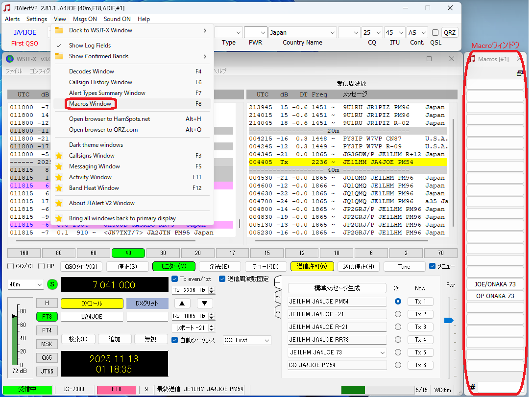The width and height of the screenshot is (532, 397).
Task: Click the star icon beside Band Heat Window
Action: coord(59,188)
